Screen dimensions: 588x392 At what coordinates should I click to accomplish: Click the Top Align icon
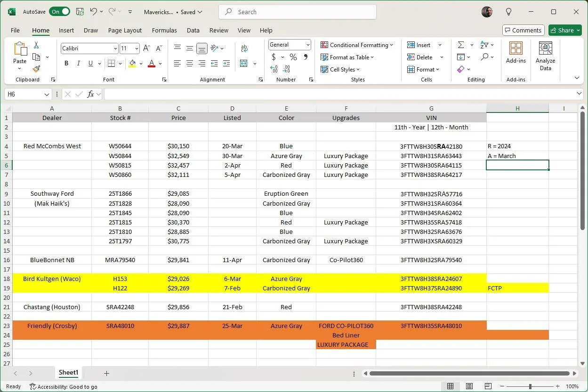click(x=177, y=48)
